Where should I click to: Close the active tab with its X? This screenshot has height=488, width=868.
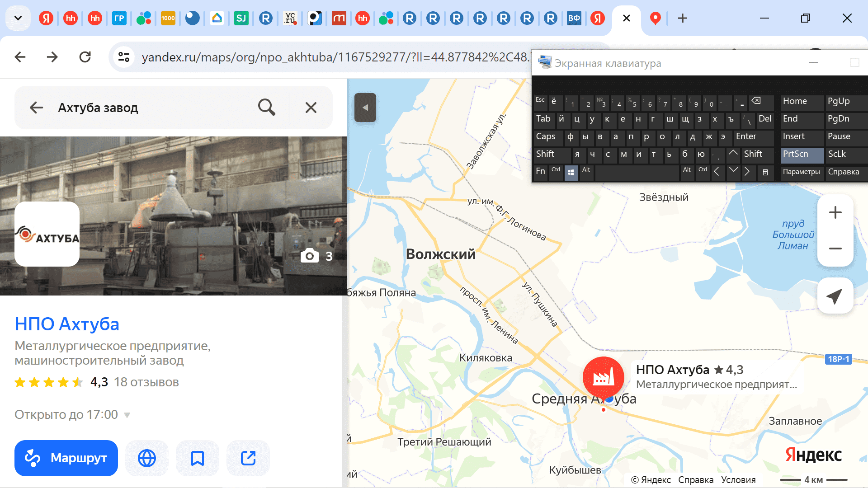pyautogui.click(x=627, y=18)
